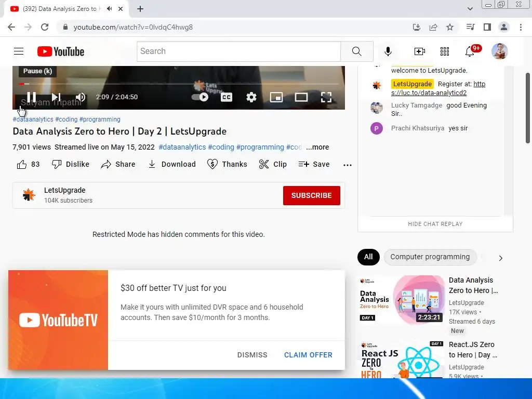532x399 pixels.
Task: Go back in the browser
Action: click(x=11, y=27)
